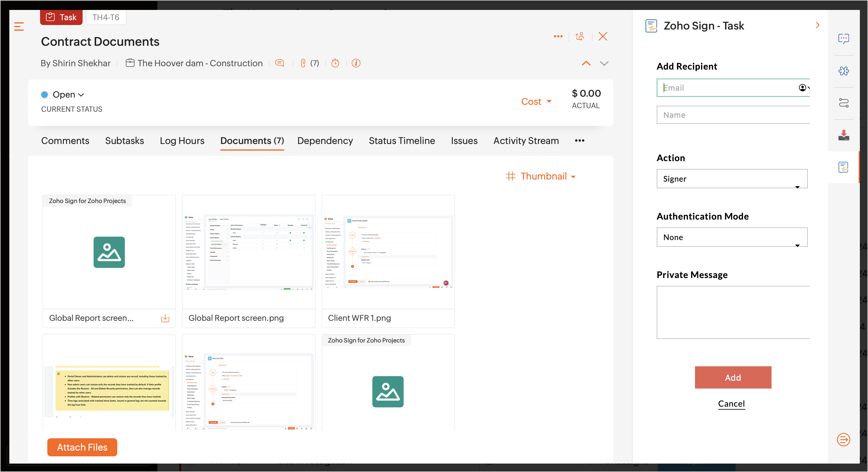Click the add user icon

pos(580,36)
